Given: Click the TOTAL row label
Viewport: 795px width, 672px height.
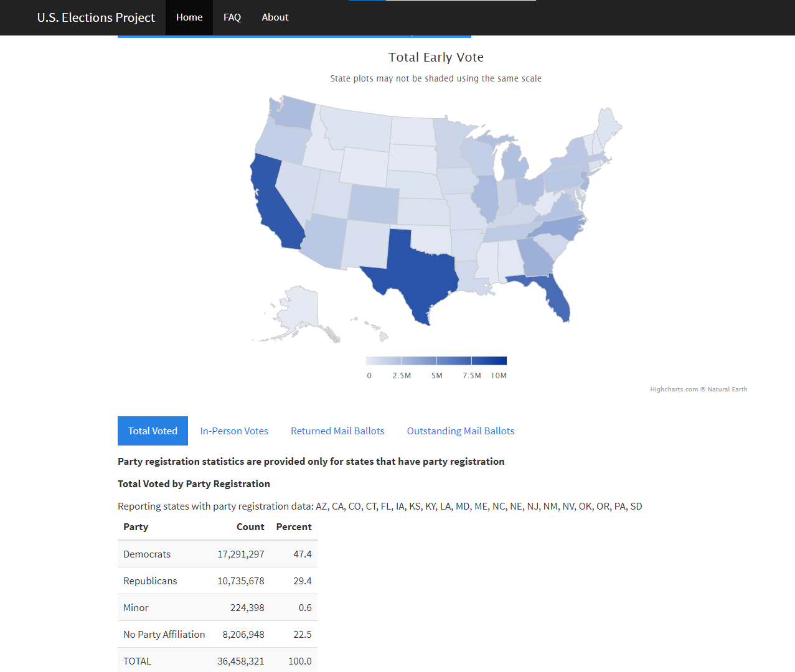Looking at the screenshot, I should [137, 661].
